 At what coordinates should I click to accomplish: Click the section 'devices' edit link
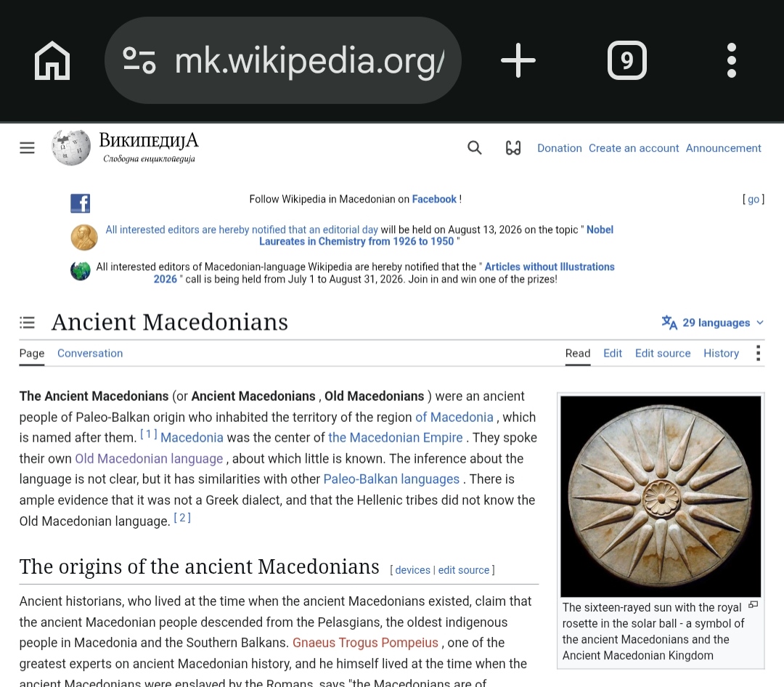point(412,570)
